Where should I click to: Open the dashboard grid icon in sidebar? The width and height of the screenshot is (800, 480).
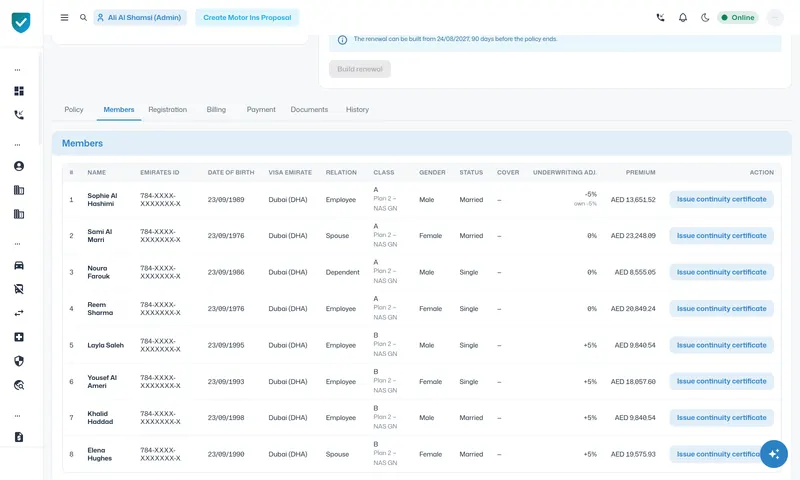click(x=19, y=91)
